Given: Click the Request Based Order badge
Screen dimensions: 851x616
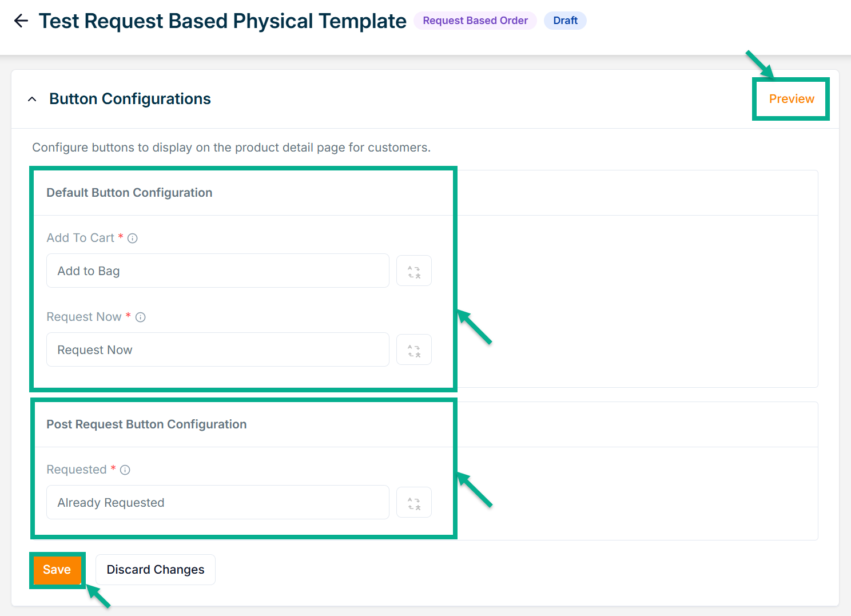Looking at the screenshot, I should pyautogui.click(x=475, y=21).
